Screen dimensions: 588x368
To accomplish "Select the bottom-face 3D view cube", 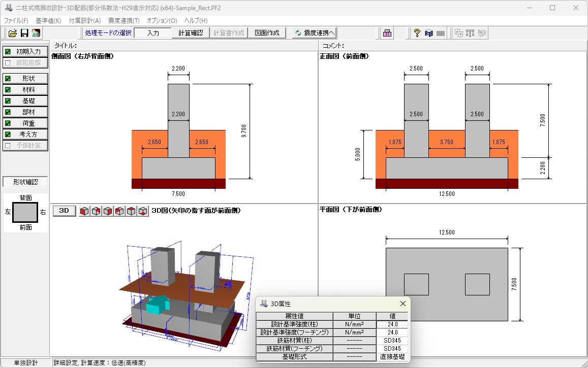I will 143,211.
